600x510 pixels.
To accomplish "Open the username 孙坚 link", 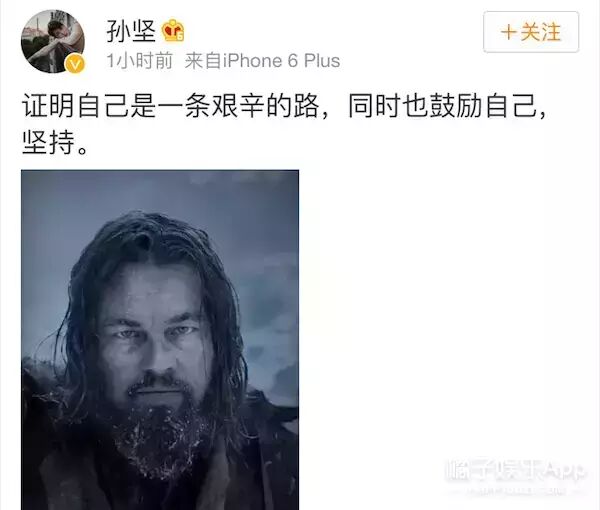I will tap(130, 31).
